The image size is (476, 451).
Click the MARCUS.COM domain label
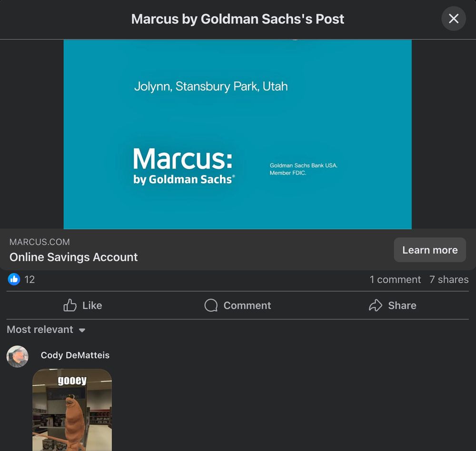tap(40, 242)
